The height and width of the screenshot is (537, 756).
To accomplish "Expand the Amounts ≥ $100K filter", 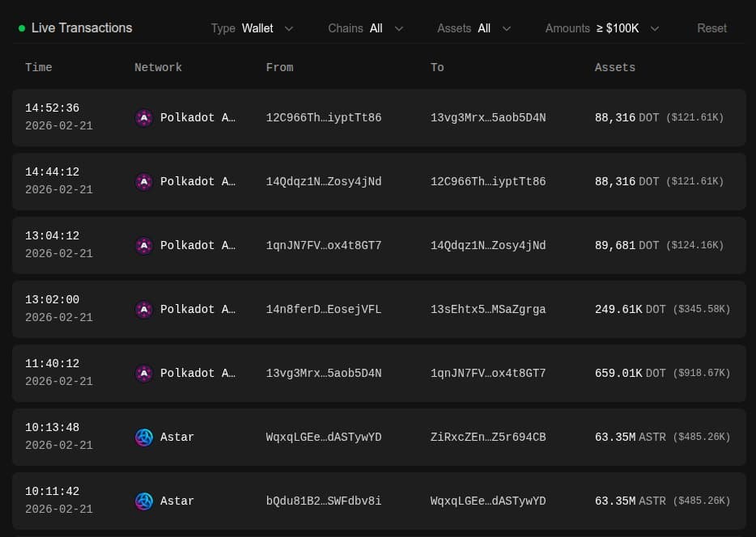I will (602, 28).
